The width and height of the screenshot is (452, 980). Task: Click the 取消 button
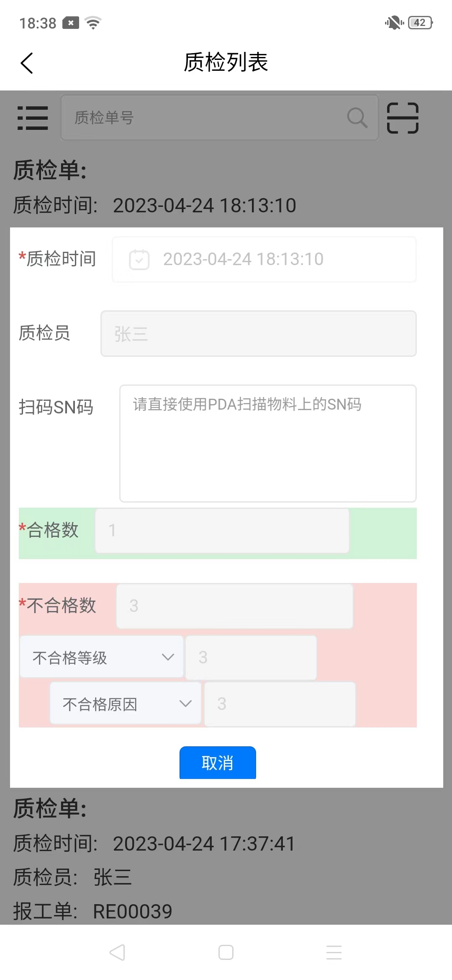[218, 763]
